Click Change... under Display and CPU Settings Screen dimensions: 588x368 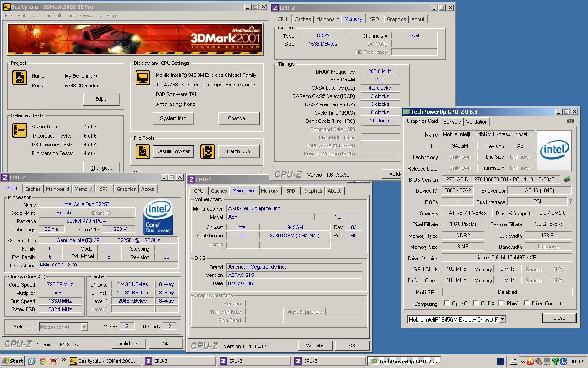click(238, 118)
